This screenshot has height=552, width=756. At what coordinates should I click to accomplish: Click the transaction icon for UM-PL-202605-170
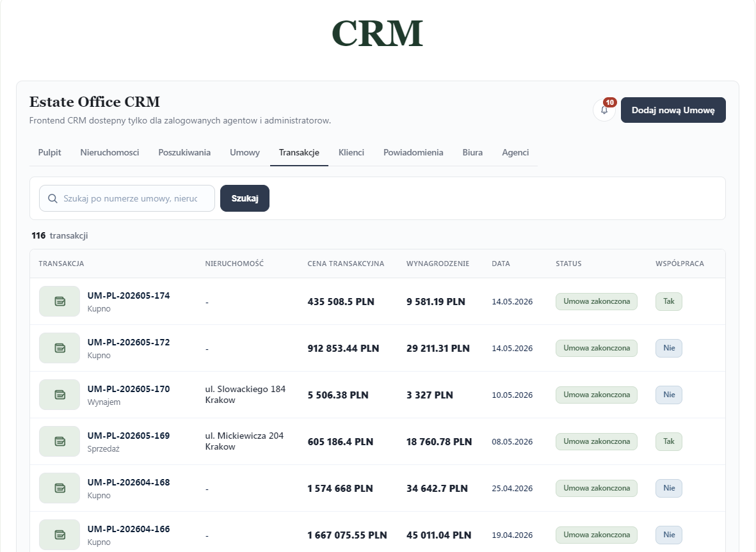coord(60,395)
